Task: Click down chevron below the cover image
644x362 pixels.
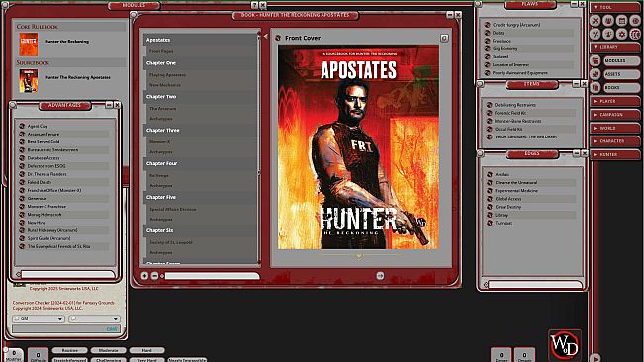Action: [359, 257]
